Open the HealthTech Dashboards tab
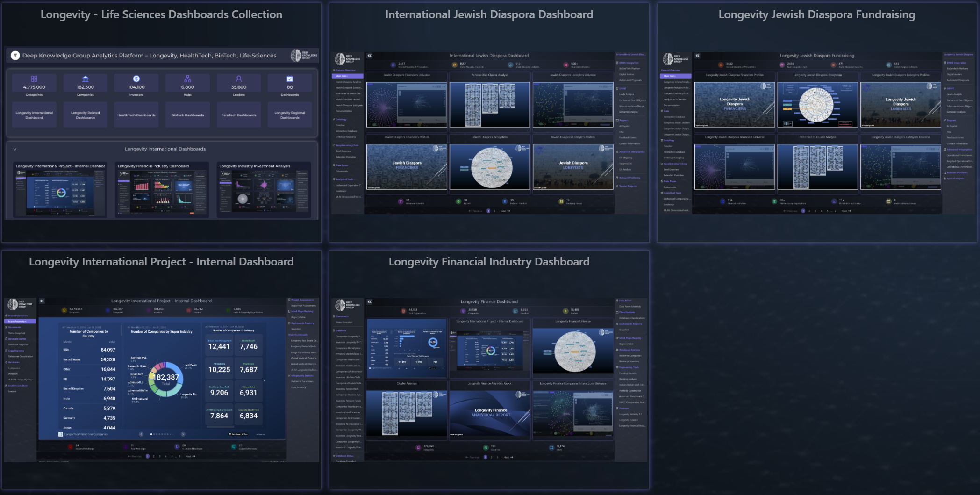 (x=136, y=115)
